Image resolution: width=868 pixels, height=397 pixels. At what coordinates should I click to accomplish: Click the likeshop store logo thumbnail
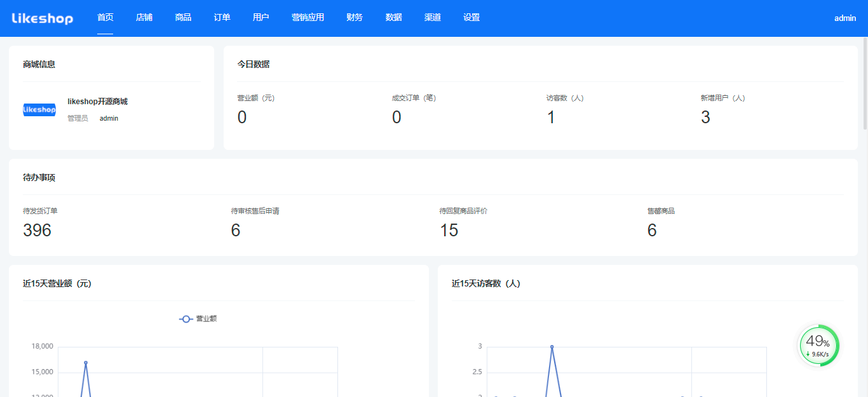(x=39, y=109)
